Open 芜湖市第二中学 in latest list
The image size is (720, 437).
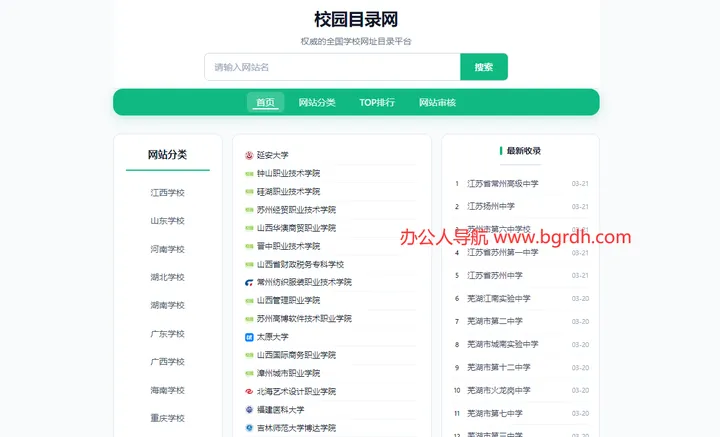pos(495,321)
